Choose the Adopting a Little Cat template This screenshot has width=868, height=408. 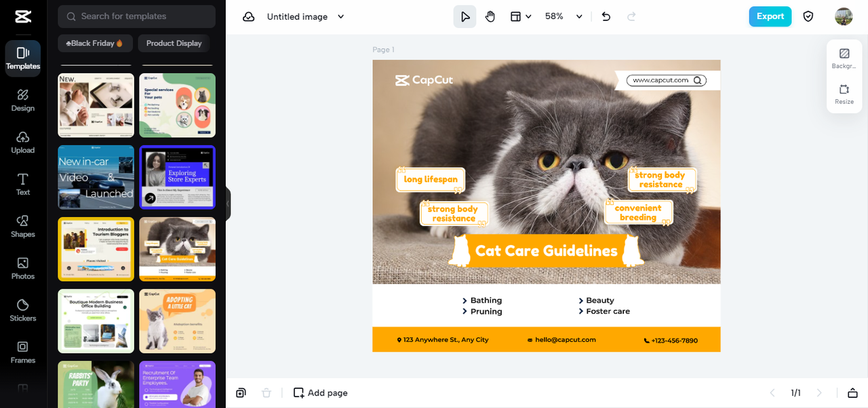tap(178, 321)
